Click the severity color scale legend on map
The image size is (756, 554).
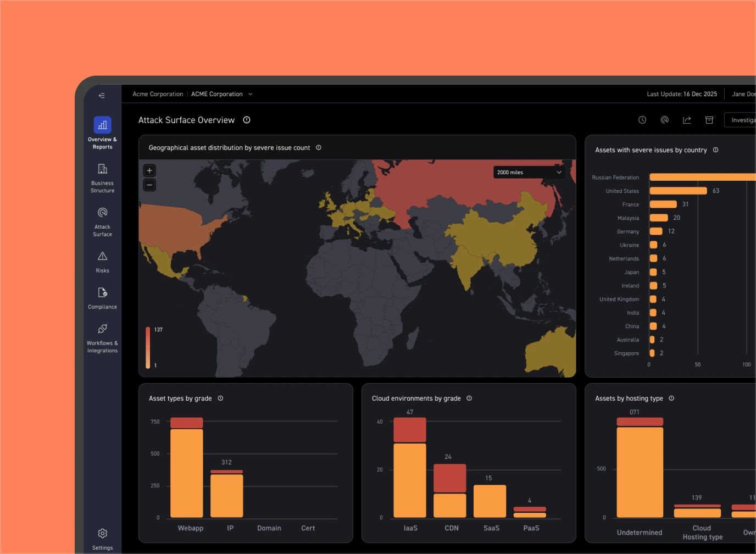148,347
